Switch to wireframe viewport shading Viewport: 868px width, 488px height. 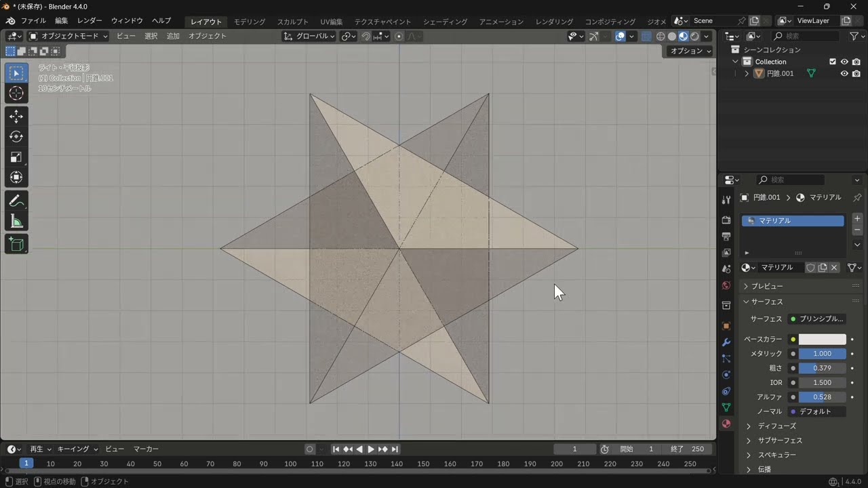pos(660,36)
